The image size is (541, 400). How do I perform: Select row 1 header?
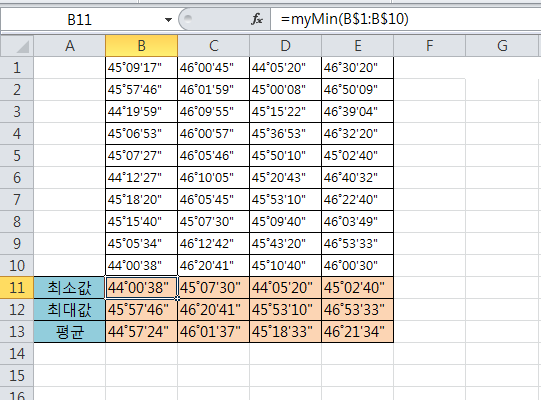pyautogui.click(x=17, y=68)
